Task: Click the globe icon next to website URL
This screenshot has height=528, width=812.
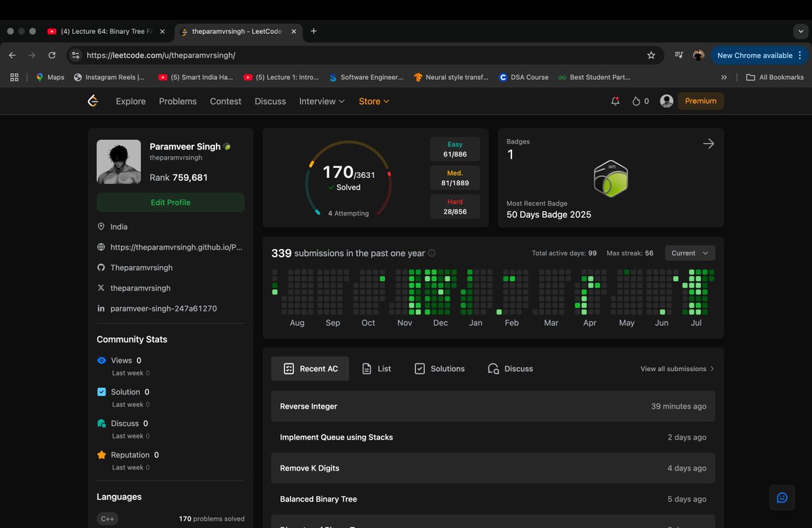Action: click(101, 247)
